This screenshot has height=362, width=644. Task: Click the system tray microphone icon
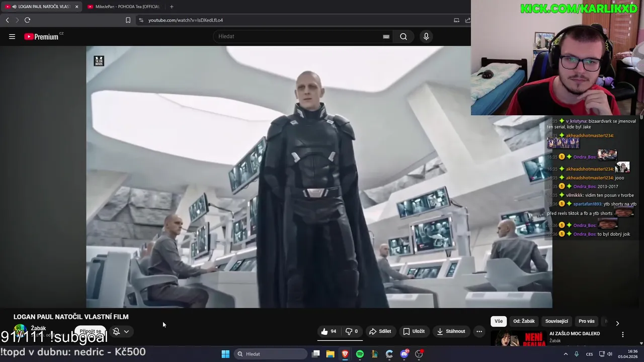pos(577,354)
